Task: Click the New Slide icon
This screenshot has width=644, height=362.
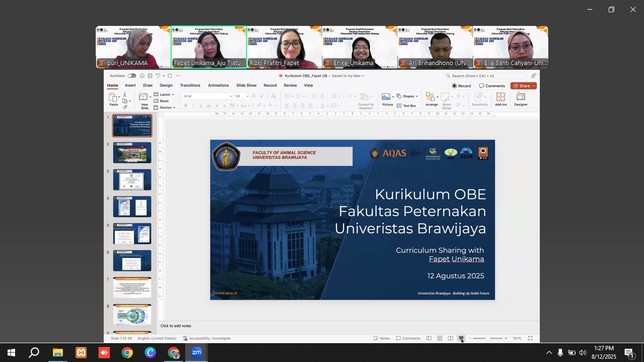Action: pyautogui.click(x=143, y=97)
